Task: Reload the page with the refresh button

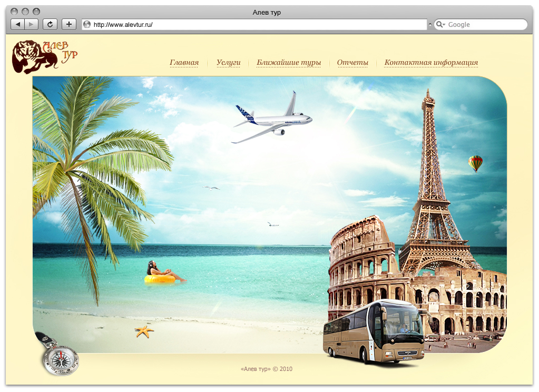Action: click(50, 24)
